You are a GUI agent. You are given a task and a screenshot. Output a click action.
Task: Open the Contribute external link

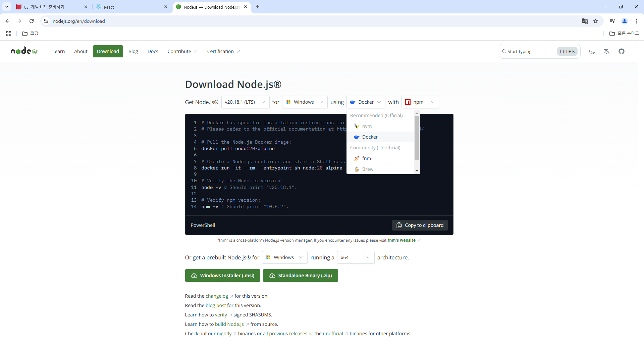pos(182,51)
